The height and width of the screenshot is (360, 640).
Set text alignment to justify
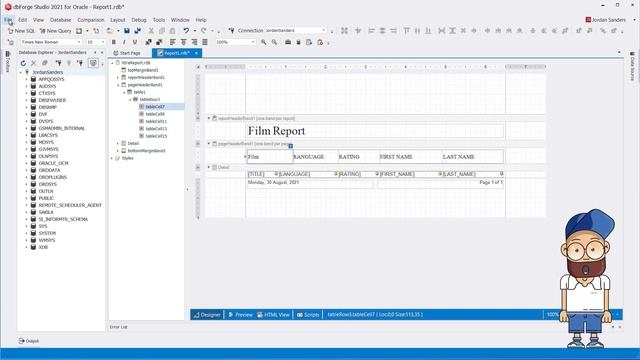(x=205, y=42)
